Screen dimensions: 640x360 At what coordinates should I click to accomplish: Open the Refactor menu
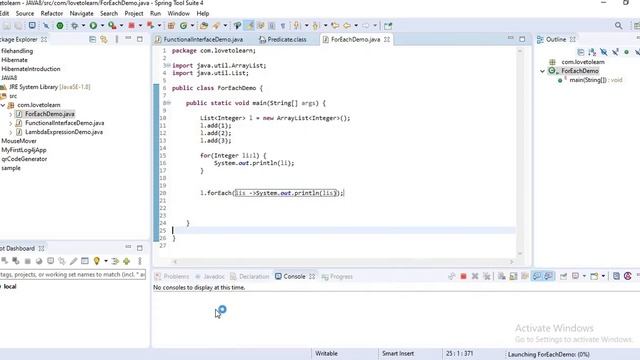[x=51, y=13]
